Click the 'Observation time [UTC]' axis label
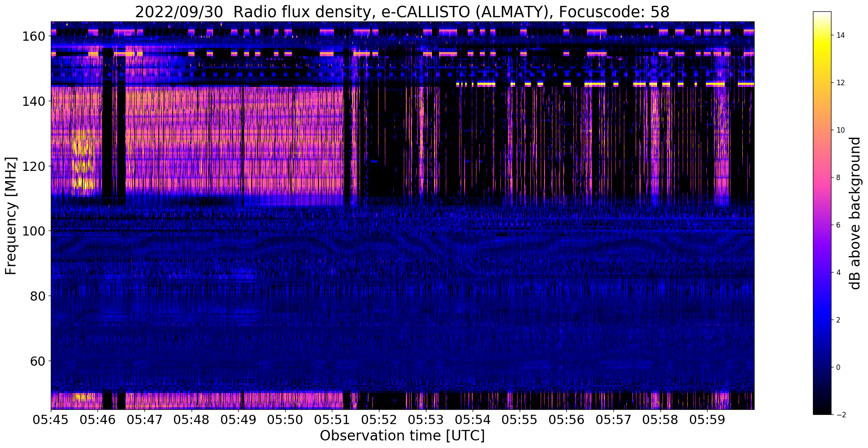868x448 pixels. click(402, 436)
